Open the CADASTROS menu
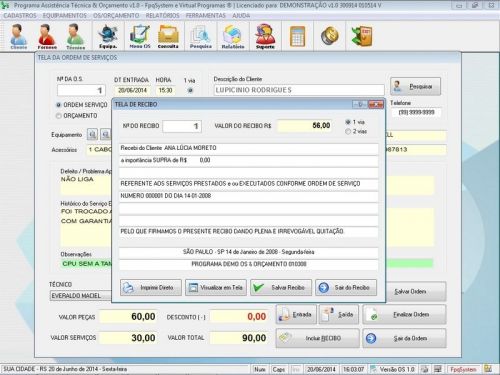The width and height of the screenshot is (500, 375). (20, 16)
